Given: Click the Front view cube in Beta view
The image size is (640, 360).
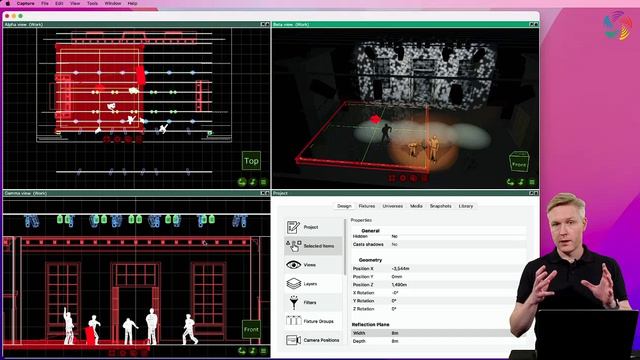Looking at the screenshot, I should pyautogui.click(x=519, y=162).
